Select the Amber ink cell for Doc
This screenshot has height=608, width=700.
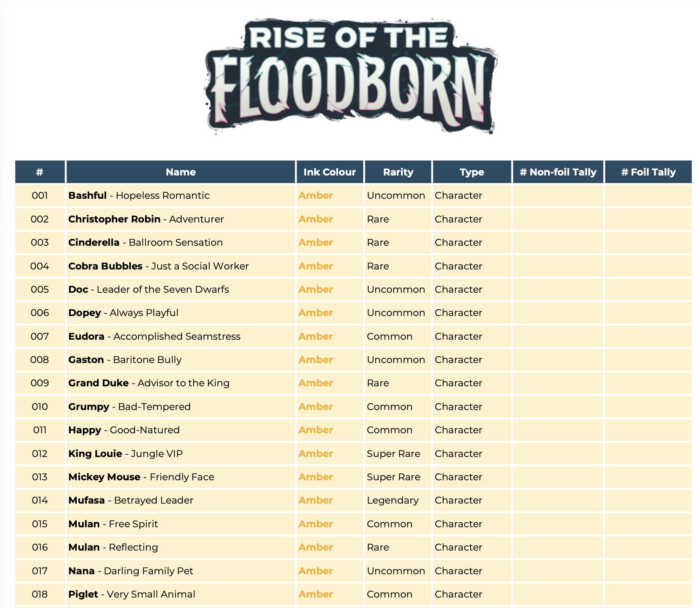point(330,290)
